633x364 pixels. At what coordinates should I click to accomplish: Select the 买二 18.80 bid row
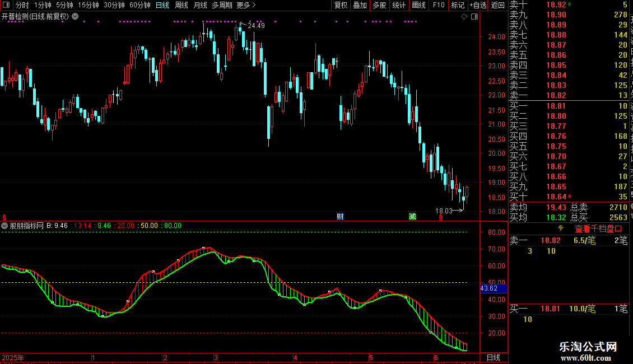[x=569, y=116]
